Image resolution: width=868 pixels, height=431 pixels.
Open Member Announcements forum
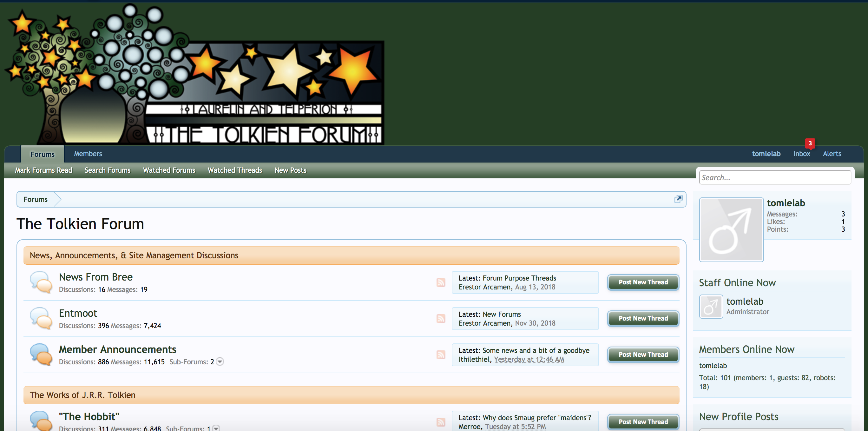118,349
